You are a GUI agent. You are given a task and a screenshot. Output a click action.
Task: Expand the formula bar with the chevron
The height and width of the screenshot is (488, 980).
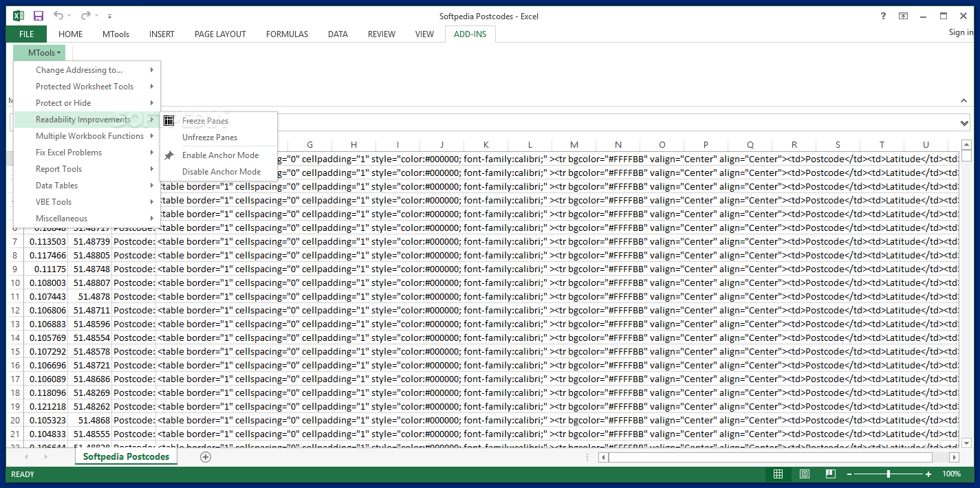coord(965,123)
